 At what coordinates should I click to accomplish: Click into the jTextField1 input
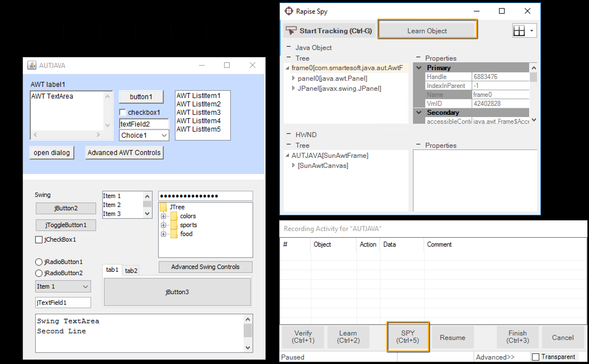pyautogui.click(x=63, y=303)
